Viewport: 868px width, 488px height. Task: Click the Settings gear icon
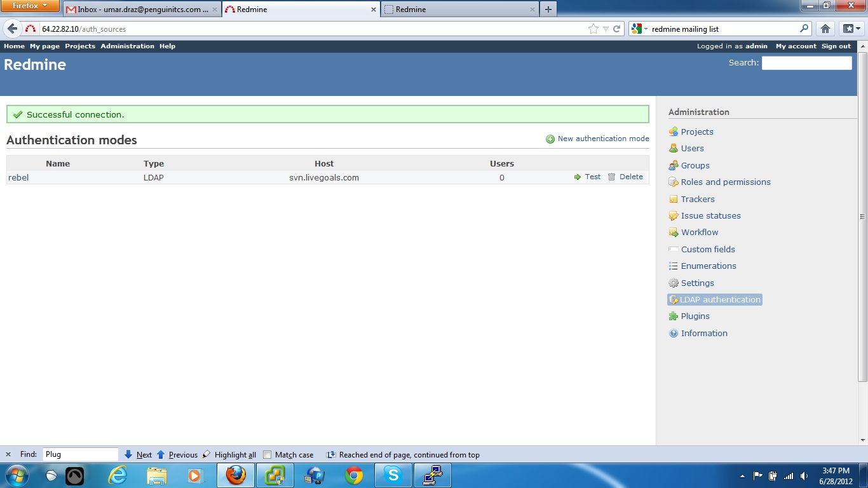pyautogui.click(x=673, y=283)
